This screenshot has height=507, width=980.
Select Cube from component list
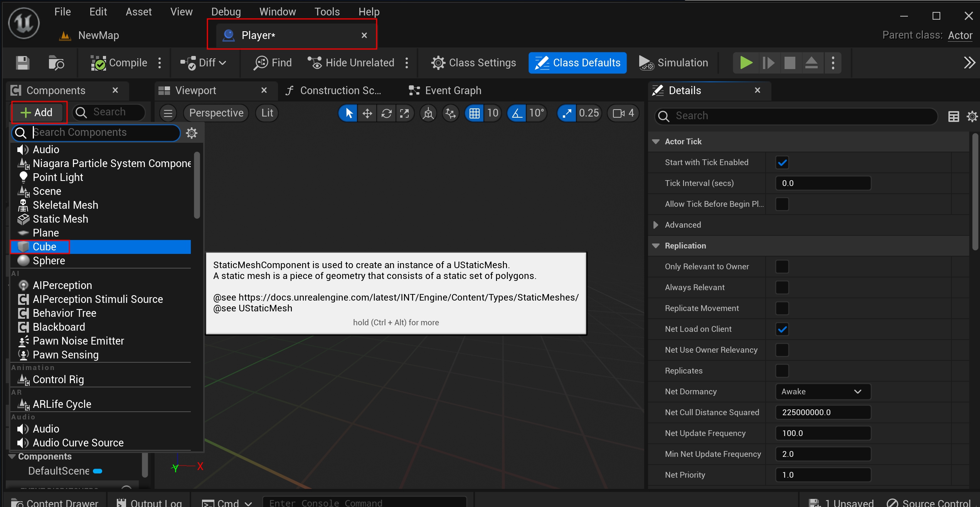click(x=100, y=247)
